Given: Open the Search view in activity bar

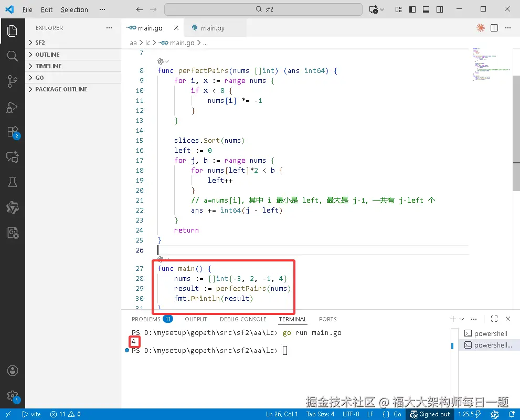Looking at the screenshot, I should (12, 56).
